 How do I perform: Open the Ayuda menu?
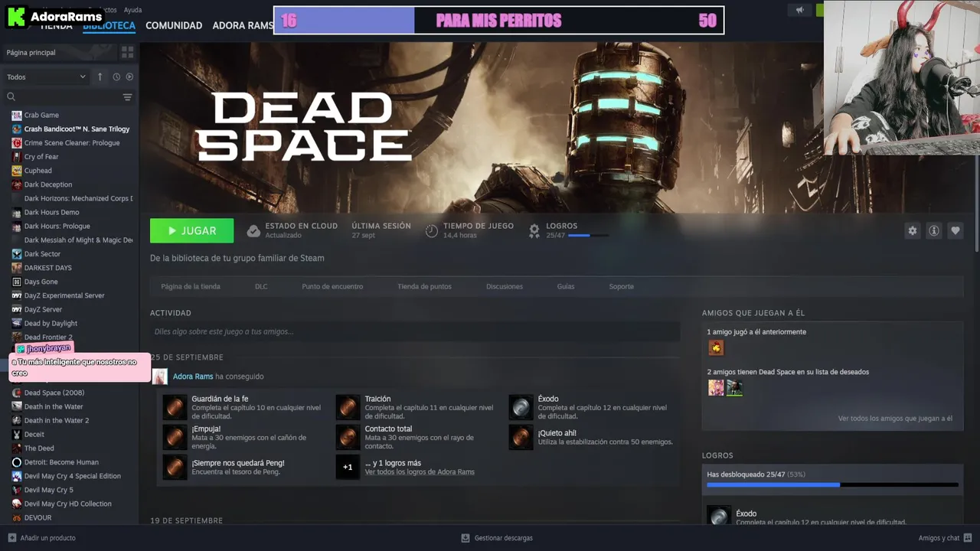[x=132, y=10]
